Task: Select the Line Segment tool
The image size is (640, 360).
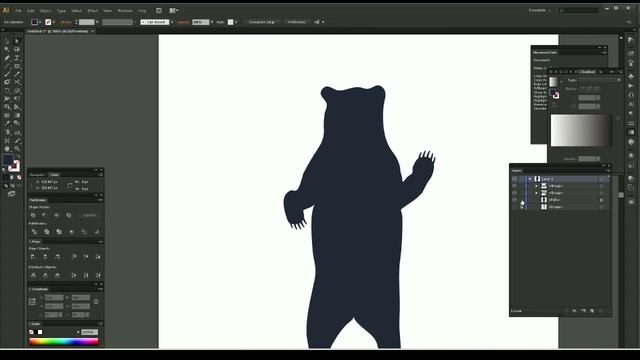Action: point(7,66)
